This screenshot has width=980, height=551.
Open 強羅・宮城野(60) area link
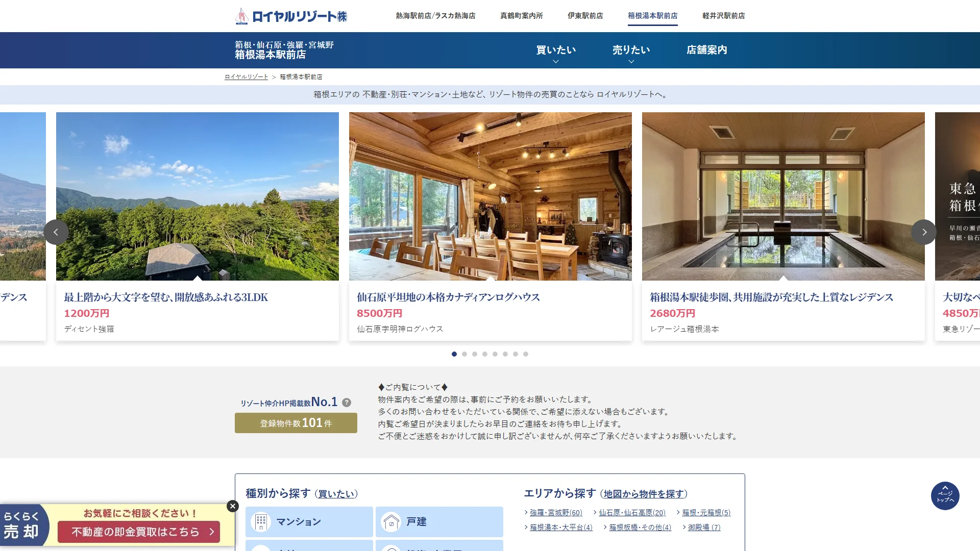(556, 513)
